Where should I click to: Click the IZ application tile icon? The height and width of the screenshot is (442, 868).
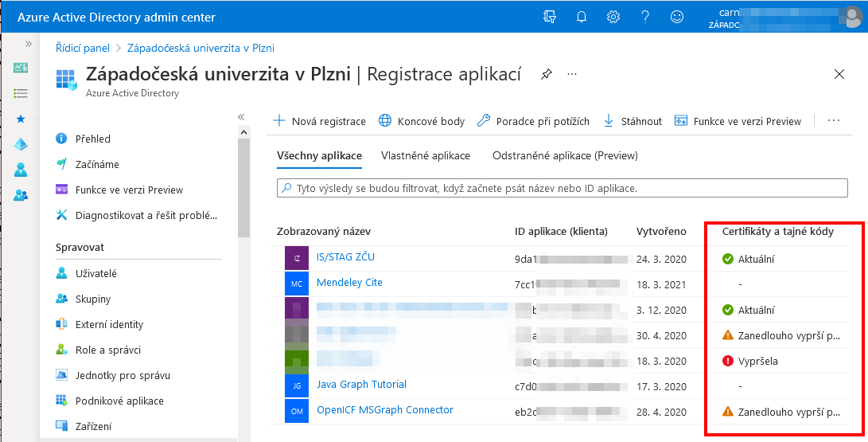tap(297, 259)
